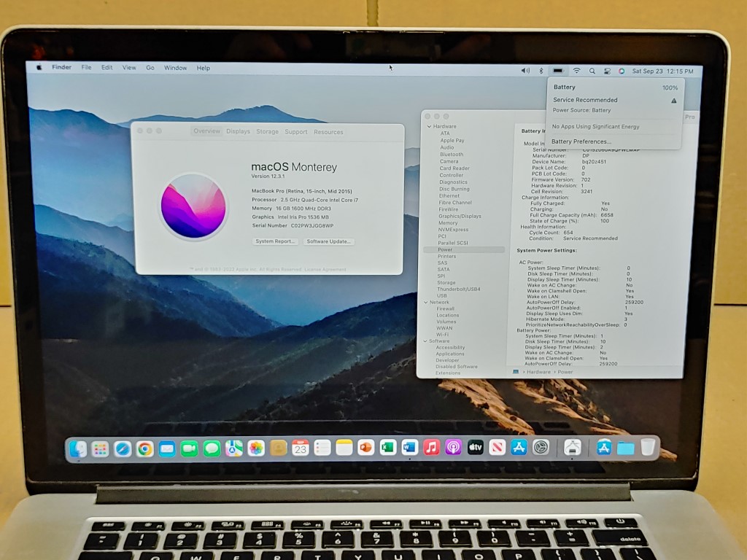Select Memory in System Information sidebar
Viewport: 747px width, 560px height.
(448, 223)
